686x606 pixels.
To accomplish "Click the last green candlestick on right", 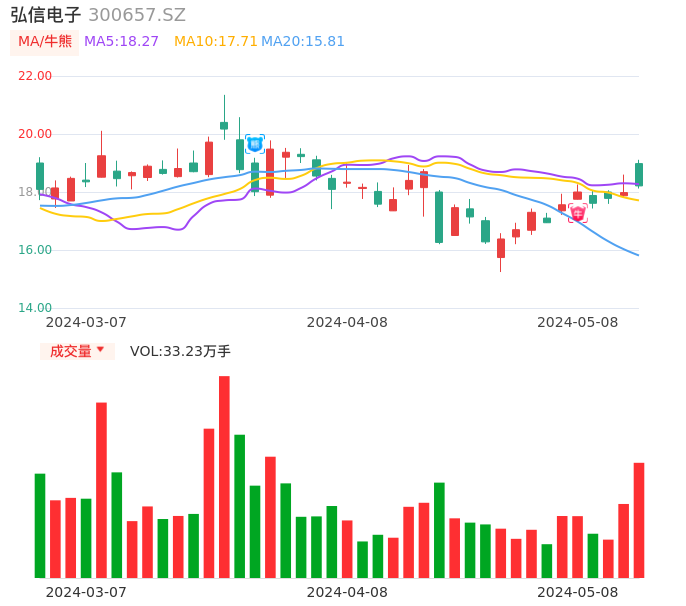I will coord(638,174).
